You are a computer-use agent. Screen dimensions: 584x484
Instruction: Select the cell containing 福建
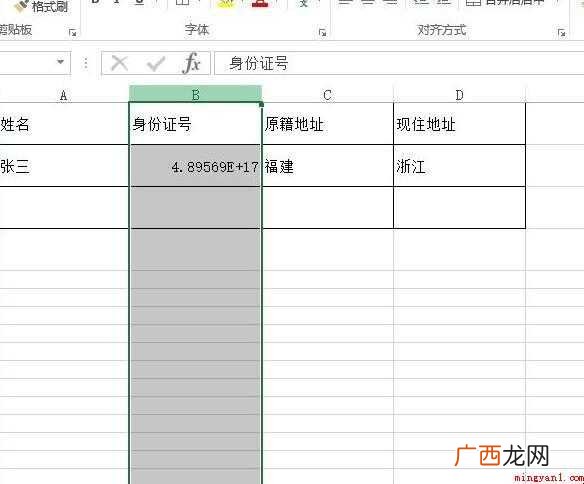(x=328, y=166)
